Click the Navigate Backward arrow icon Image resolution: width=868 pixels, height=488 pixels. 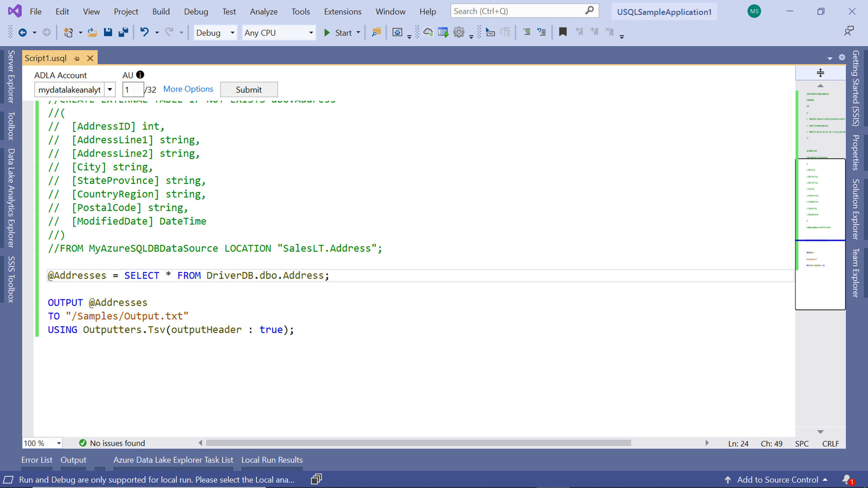point(23,32)
